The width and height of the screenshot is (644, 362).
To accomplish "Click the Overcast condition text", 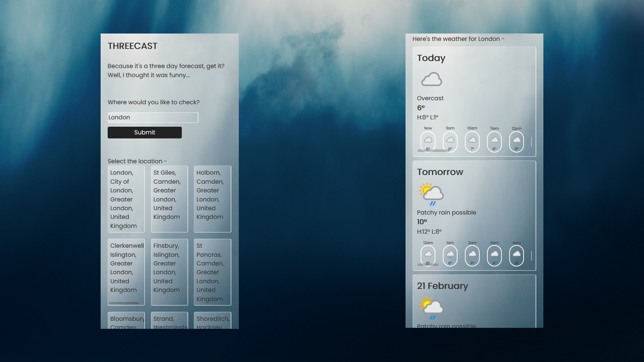I will [430, 98].
